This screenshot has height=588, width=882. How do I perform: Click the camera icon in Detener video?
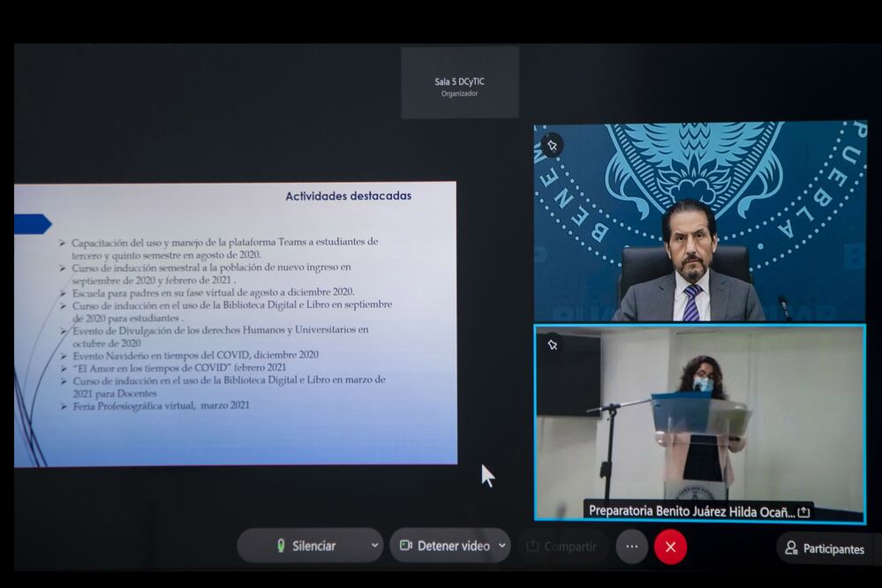coord(406,546)
